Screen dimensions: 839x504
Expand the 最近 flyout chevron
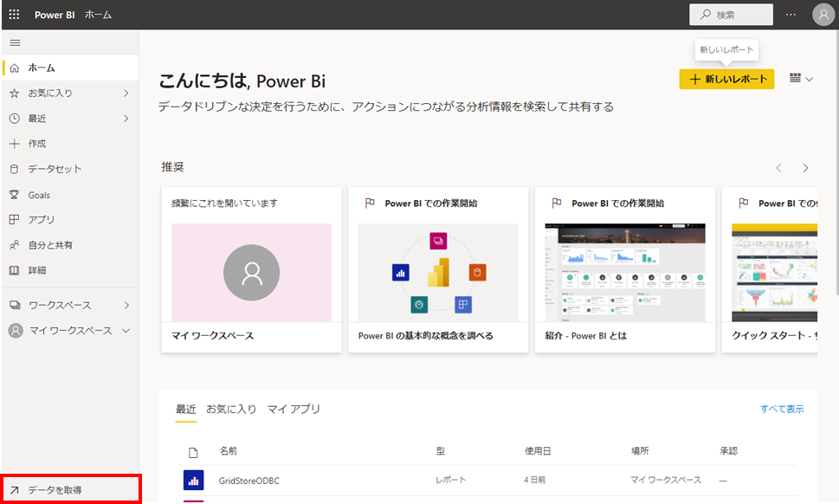126,119
